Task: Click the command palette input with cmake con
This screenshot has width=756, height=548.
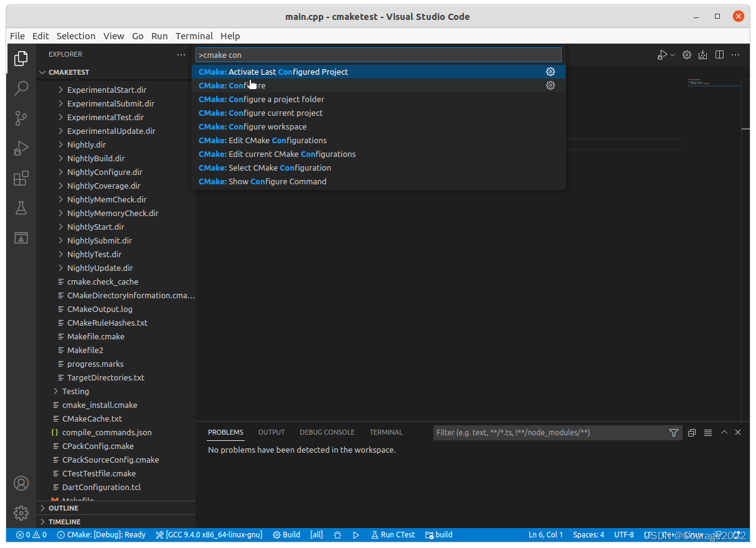Action: [379, 55]
